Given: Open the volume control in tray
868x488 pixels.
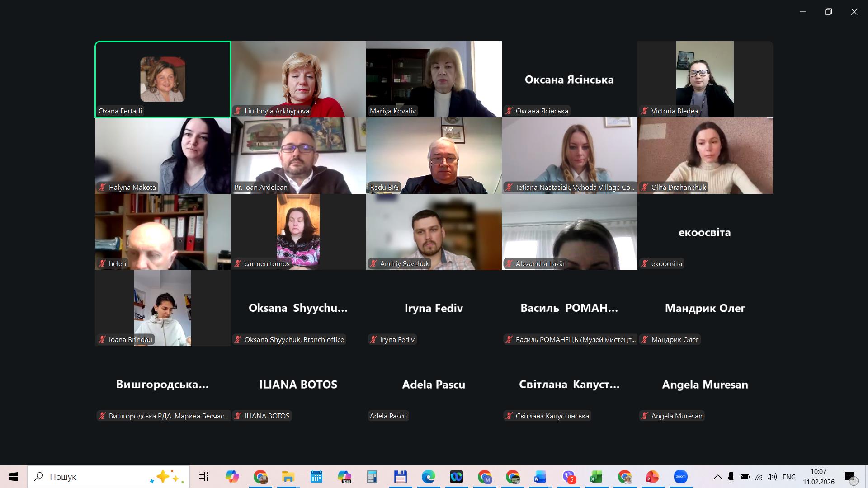Looking at the screenshot, I should pos(772,477).
